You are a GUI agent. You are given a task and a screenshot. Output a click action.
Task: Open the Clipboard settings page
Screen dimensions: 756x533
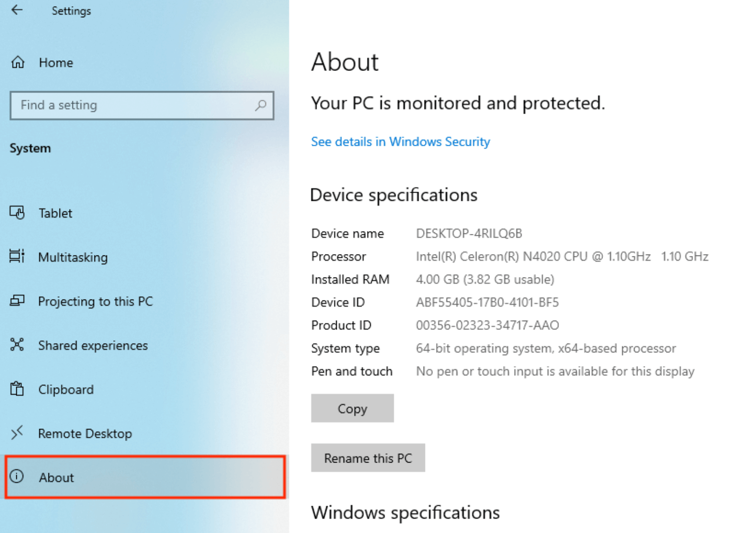click(65, 389)
